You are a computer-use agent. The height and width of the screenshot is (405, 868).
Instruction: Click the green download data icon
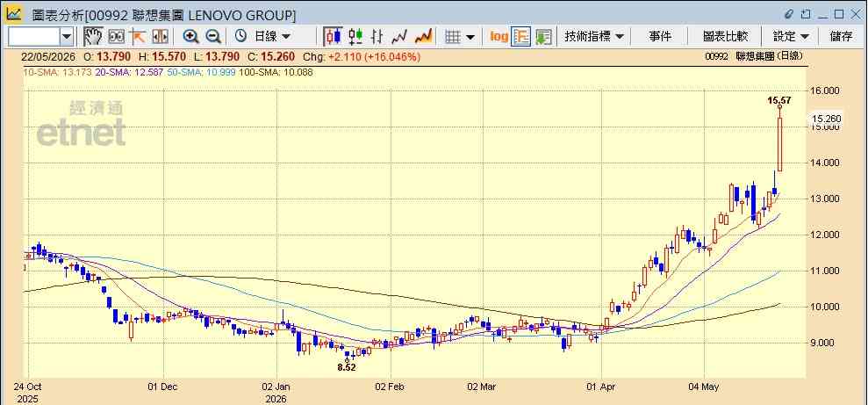click(543, 37)
